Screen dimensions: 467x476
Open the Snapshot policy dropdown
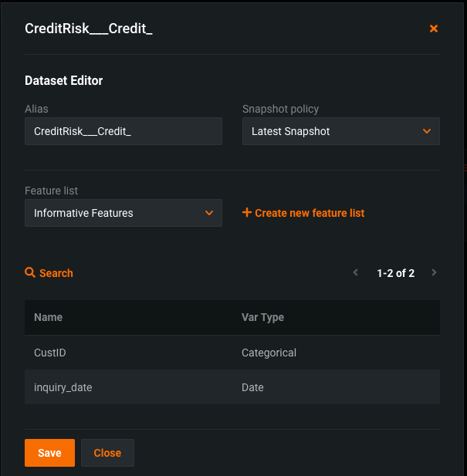(x=340, y=131)
